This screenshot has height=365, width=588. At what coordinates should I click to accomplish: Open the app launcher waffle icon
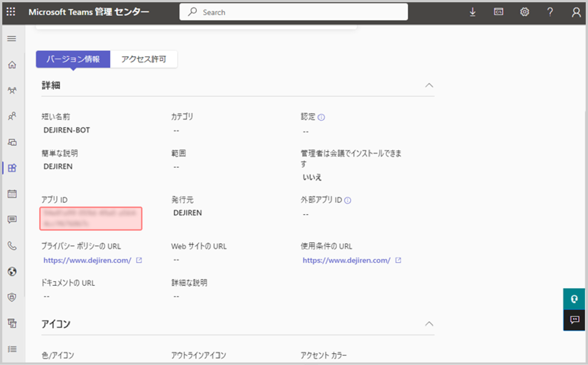tap(11, 12)
